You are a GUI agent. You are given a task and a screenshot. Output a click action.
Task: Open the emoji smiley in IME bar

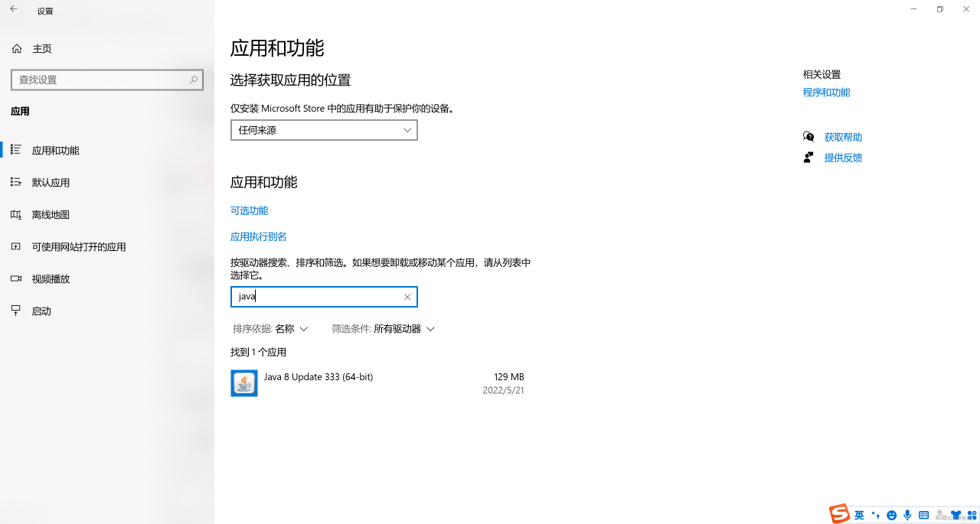point(891,515)
